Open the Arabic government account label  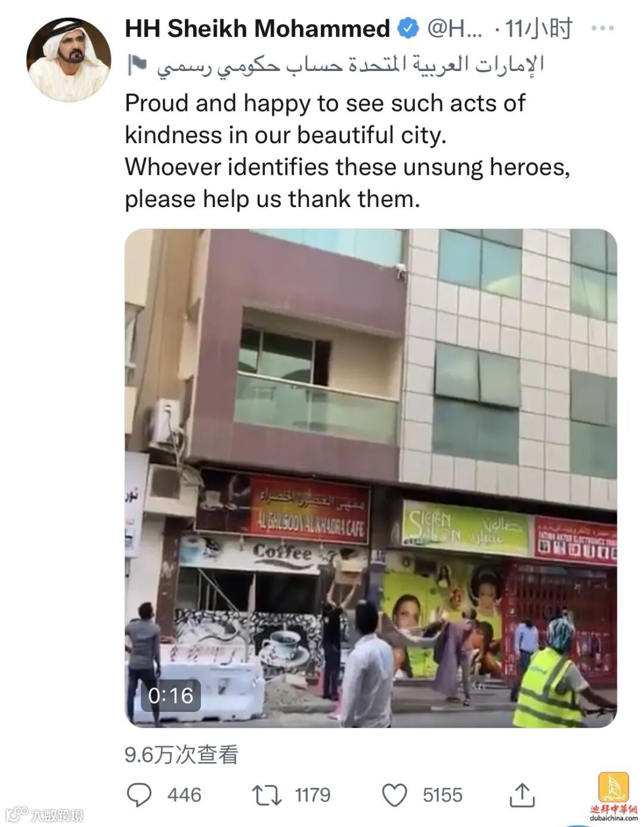(x=350, y=65)
